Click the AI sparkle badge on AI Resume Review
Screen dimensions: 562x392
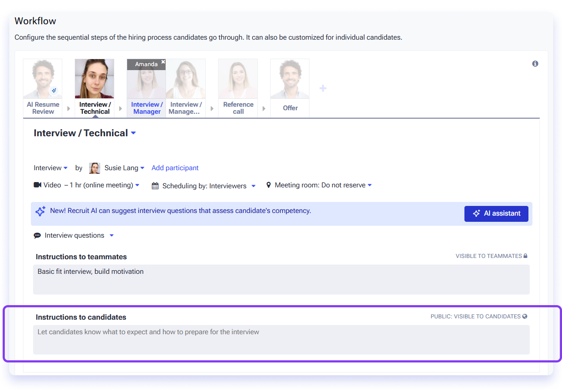54,90
